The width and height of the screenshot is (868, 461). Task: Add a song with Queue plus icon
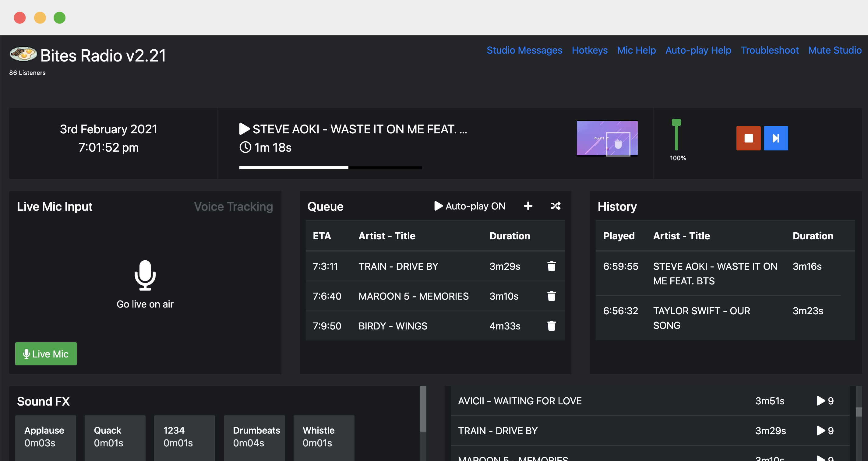[x=528, y=206]
